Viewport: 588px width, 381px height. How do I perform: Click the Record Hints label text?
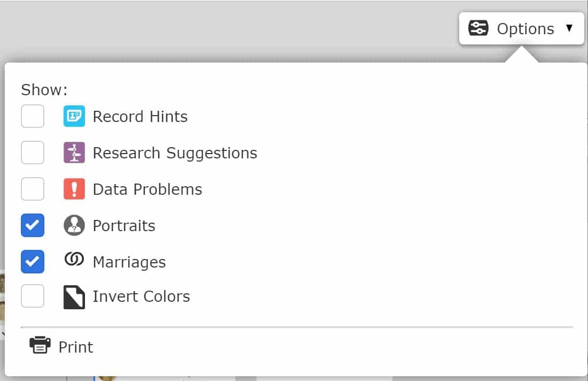point(140,116)
